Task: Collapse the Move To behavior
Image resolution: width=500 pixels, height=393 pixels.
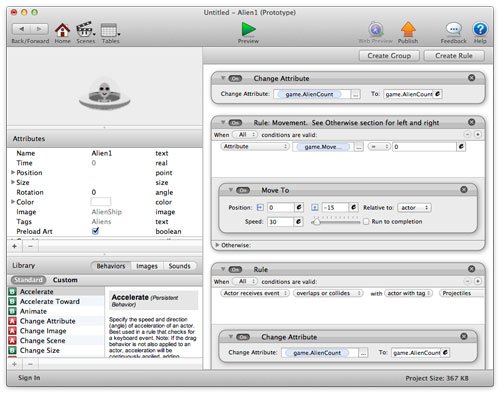Action: [230, 190]
